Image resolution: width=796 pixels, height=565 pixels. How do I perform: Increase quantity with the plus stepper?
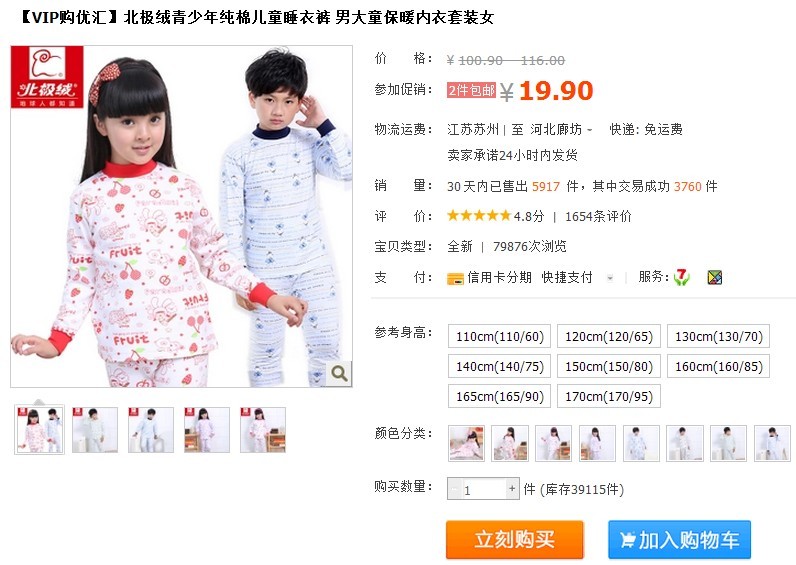[x=512, y=489]
